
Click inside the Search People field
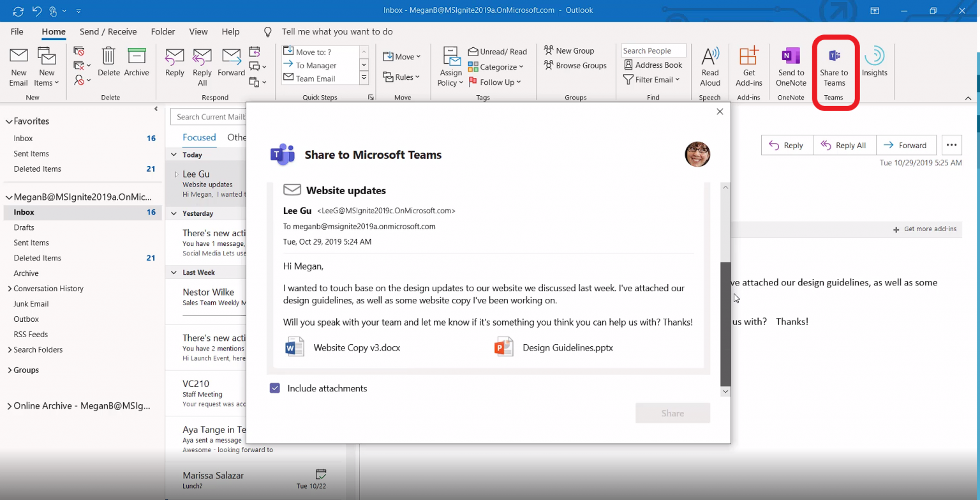tap(653, 50)
